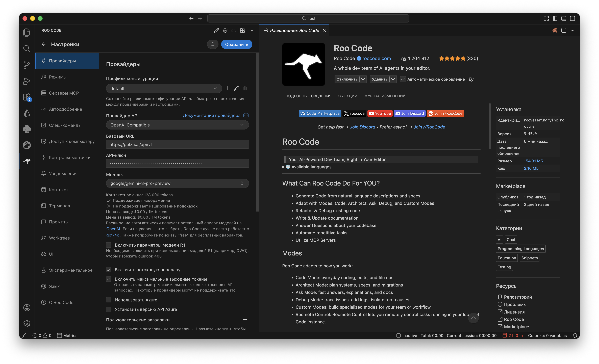Open Manage gear in activity bar
599x364 pixels.
[27, 323]
